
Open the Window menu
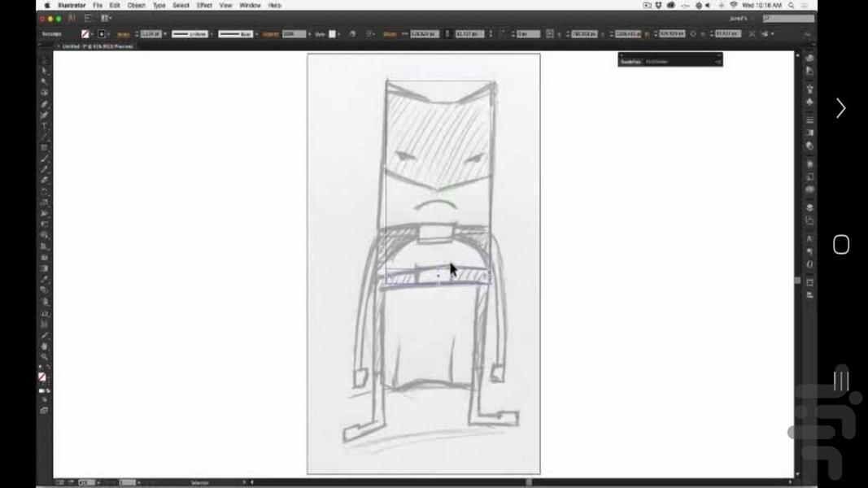point(251,6)
